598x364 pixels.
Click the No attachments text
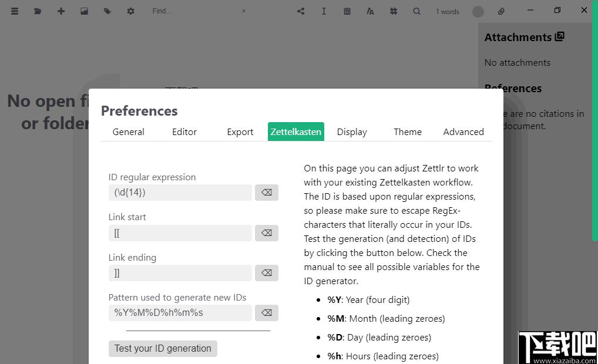517,62
